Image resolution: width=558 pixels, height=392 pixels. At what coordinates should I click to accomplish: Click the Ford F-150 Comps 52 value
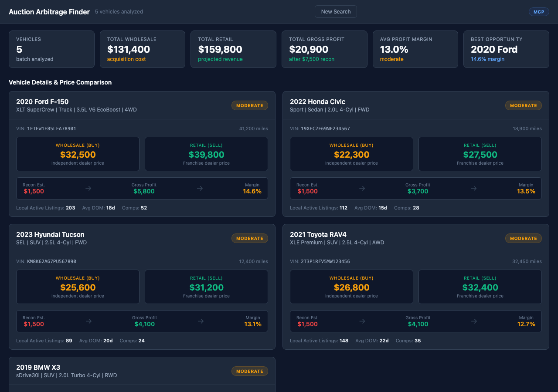(x=144, y=208)
